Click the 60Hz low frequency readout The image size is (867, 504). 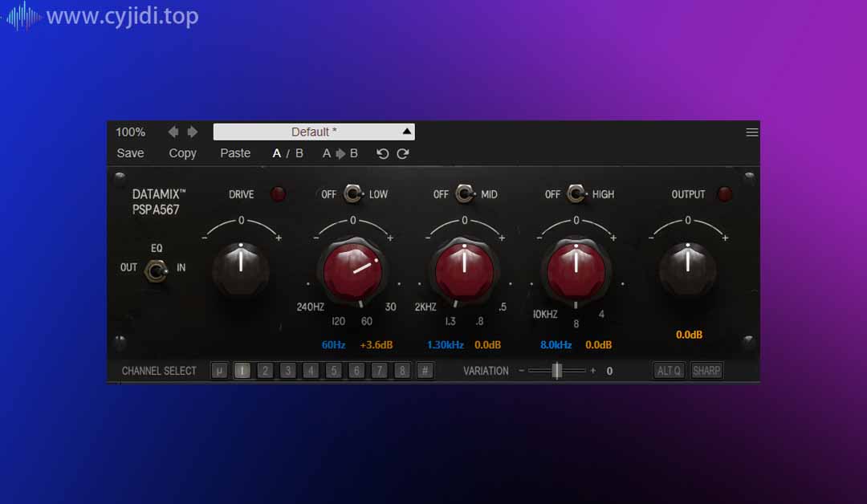[333, 345]
